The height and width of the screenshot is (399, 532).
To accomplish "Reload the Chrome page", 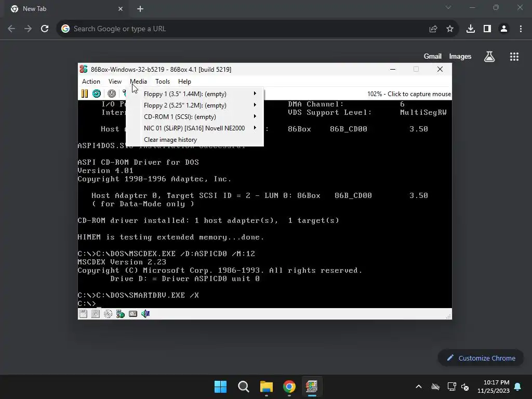I will [x=45, y=29].
